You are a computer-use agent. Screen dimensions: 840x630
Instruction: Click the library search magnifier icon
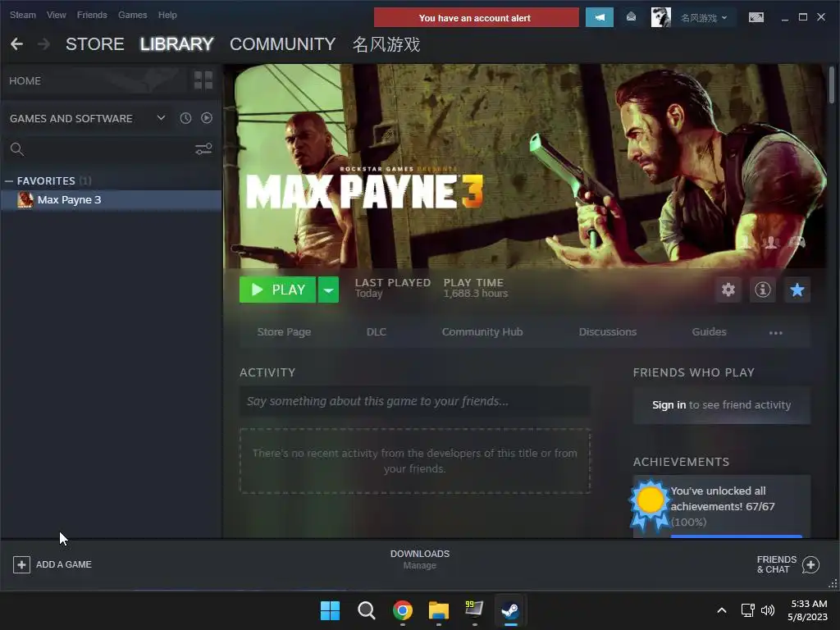tap(17, 149)
